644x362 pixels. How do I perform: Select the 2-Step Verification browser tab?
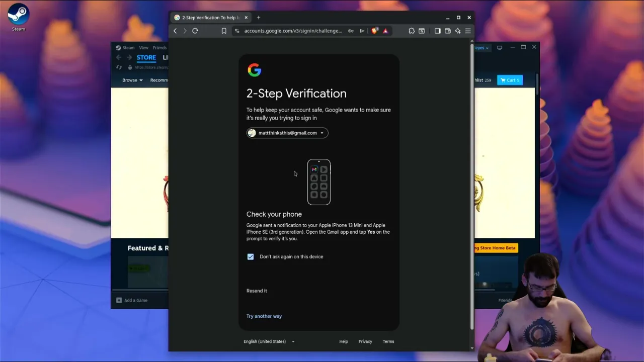[210, 18]
